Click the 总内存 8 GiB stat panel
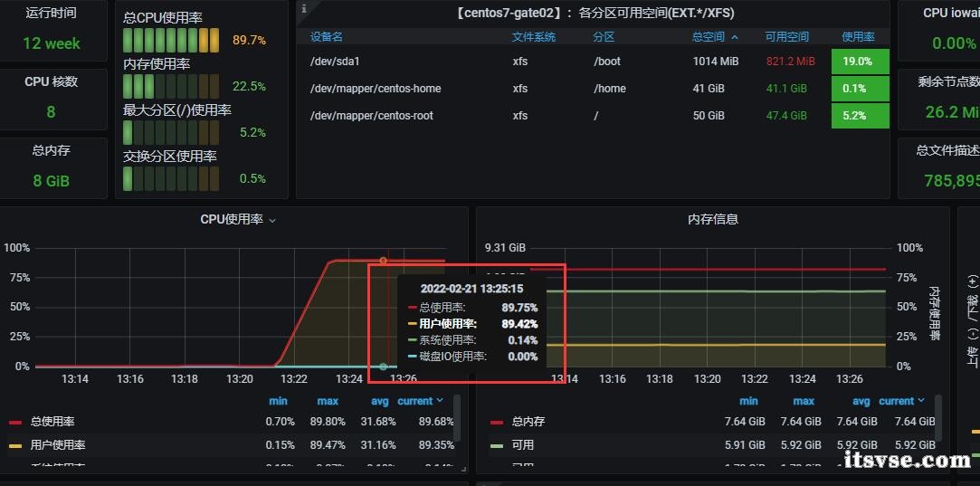This screenshot has width=980, height=486. [52, 167]
